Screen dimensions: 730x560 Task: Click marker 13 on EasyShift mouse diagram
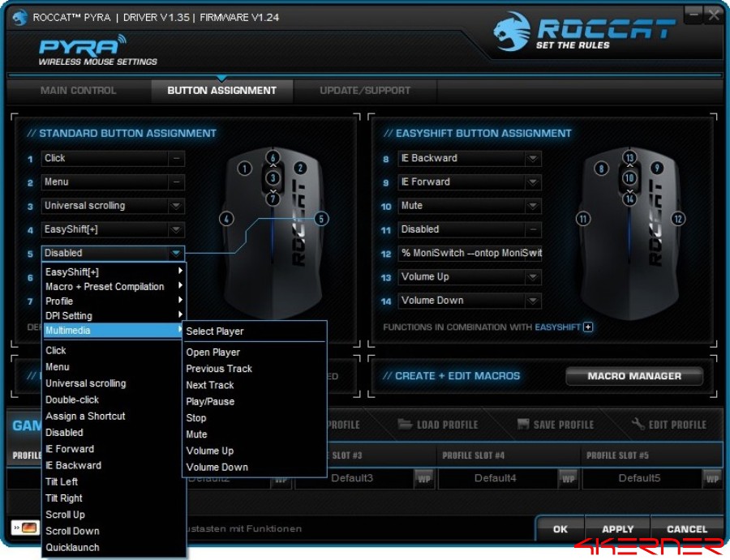[x=629, y=157]
